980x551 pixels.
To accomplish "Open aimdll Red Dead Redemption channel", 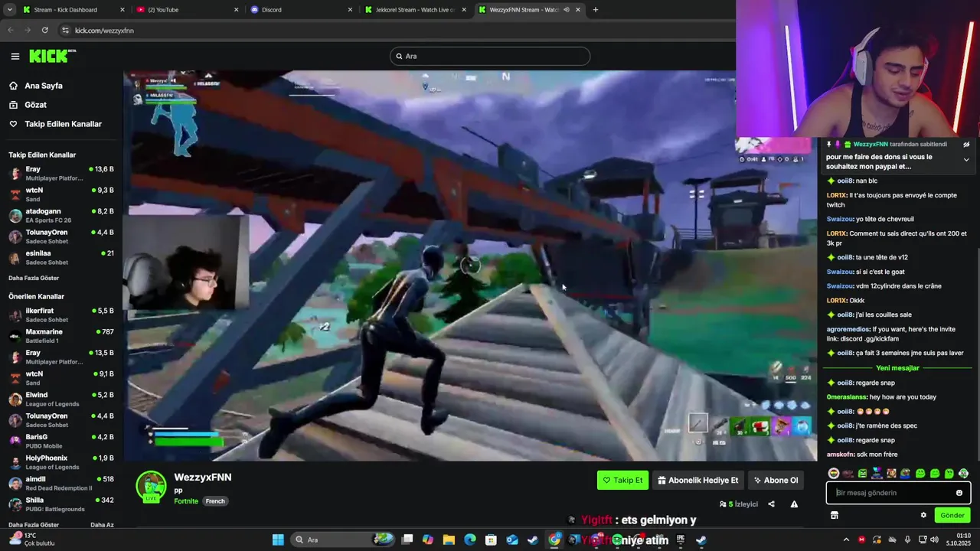I will coord(61,483).
